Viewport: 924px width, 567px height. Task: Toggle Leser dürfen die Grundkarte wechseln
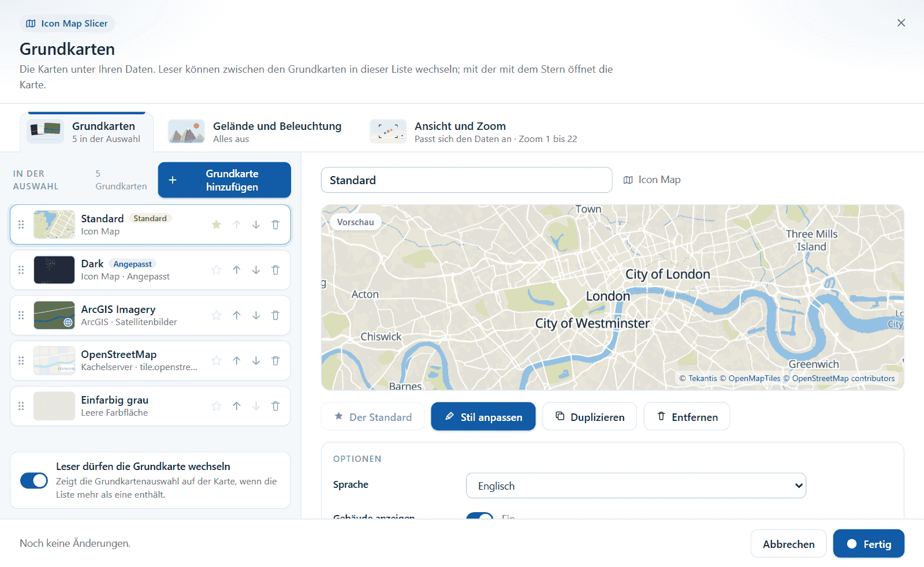(x=34, y=480)
